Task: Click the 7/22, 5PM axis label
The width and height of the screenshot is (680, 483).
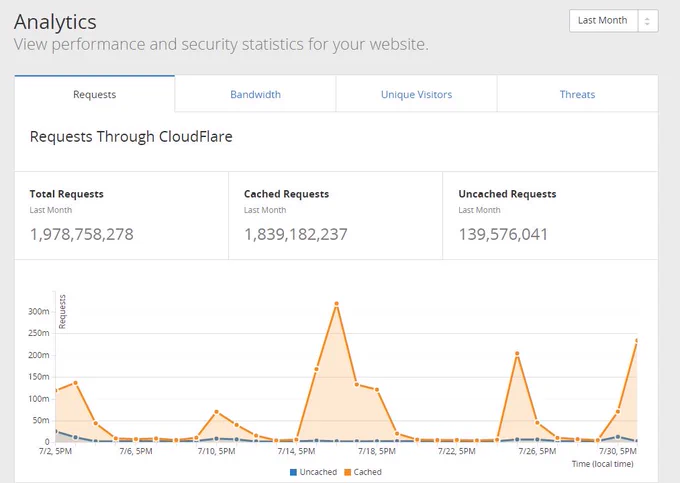Action: pos(457,451)
